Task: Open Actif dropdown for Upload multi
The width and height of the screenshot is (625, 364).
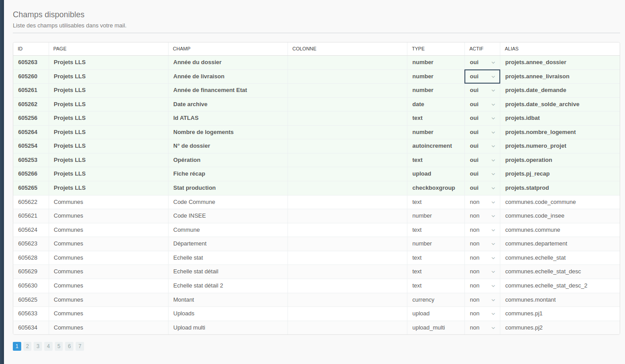Action: click(482, 328)
